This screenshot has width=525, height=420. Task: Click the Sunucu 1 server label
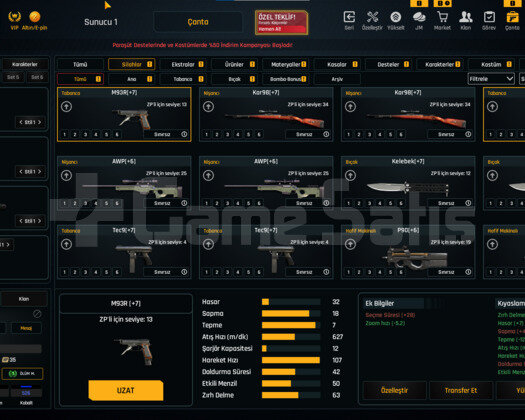pyautogui.click(x=101, y=22)
